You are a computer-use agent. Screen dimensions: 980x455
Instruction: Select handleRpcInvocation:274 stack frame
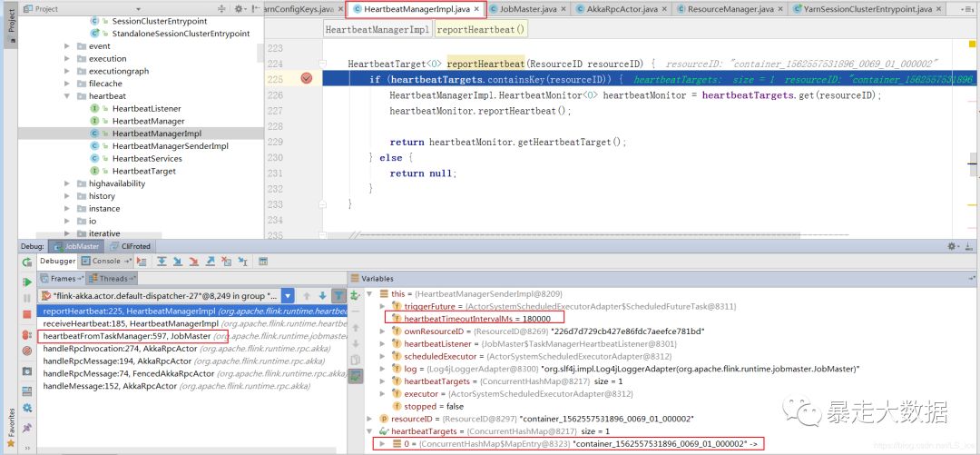(x=191, y=349)
